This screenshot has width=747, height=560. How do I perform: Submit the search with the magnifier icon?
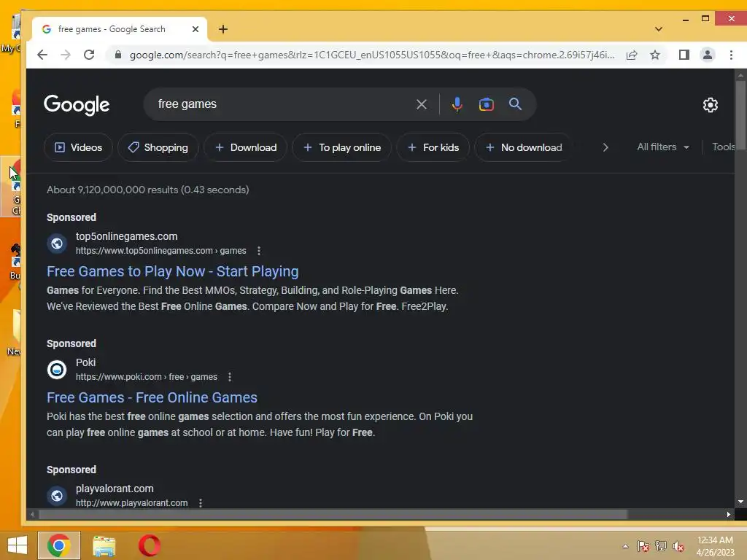(x=515, y=104)
